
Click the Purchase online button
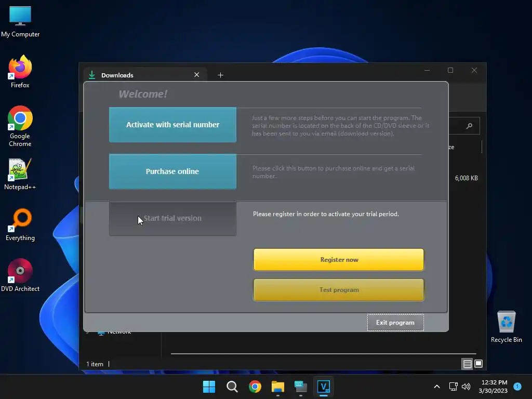click(172, 171)
